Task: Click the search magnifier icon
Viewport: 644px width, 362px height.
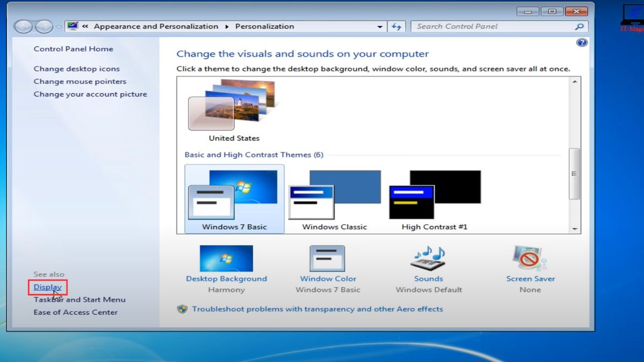Action: (579, 26)
